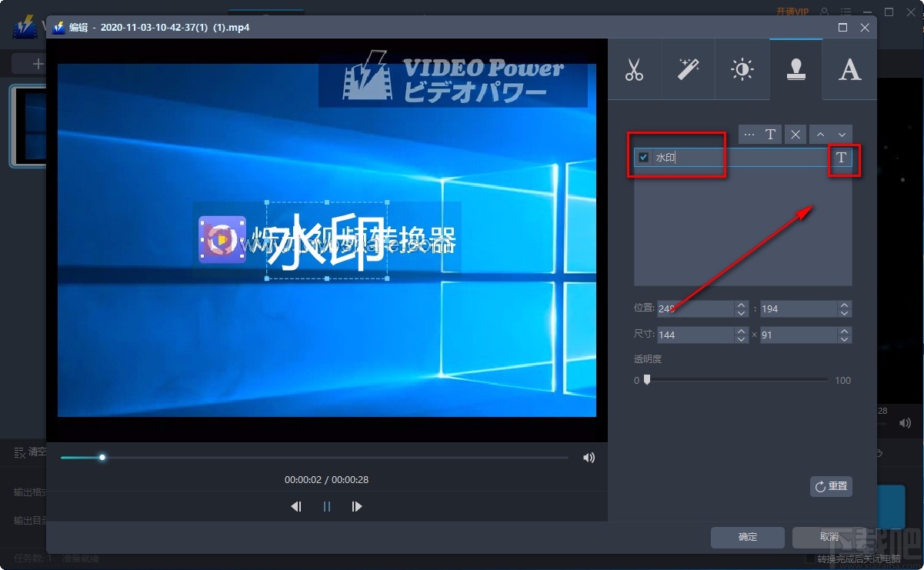
Task: Increase width value 144 with up arrow
Action: coord(742,331)
